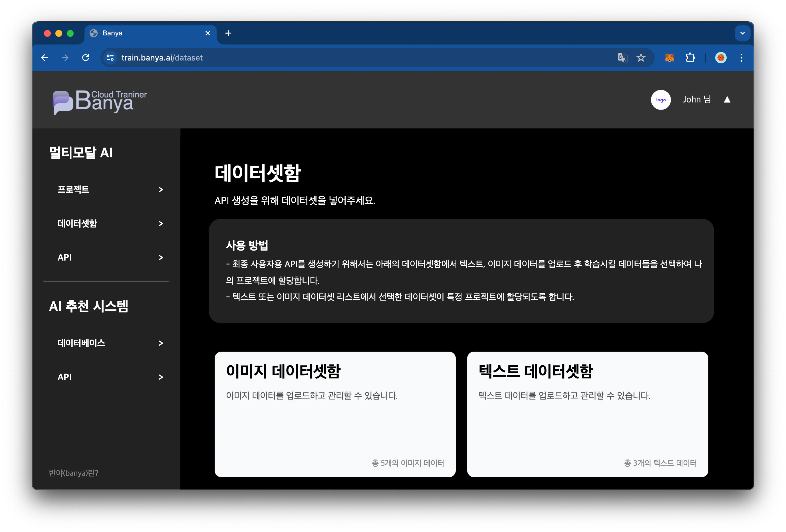This screenshot has width=786, height=532.
Task: Click the yellow minimize window button
Action: pos(59,33)
